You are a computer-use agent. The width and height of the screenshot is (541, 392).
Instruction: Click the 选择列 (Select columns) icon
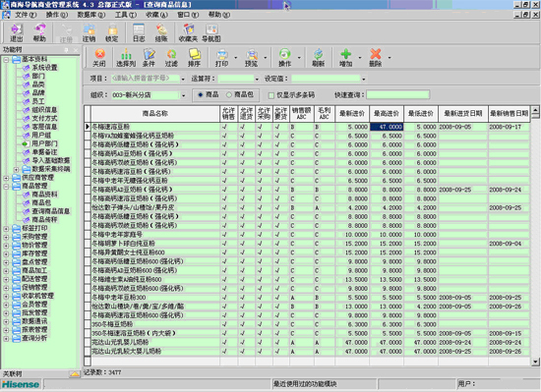[x=126, y=58]
